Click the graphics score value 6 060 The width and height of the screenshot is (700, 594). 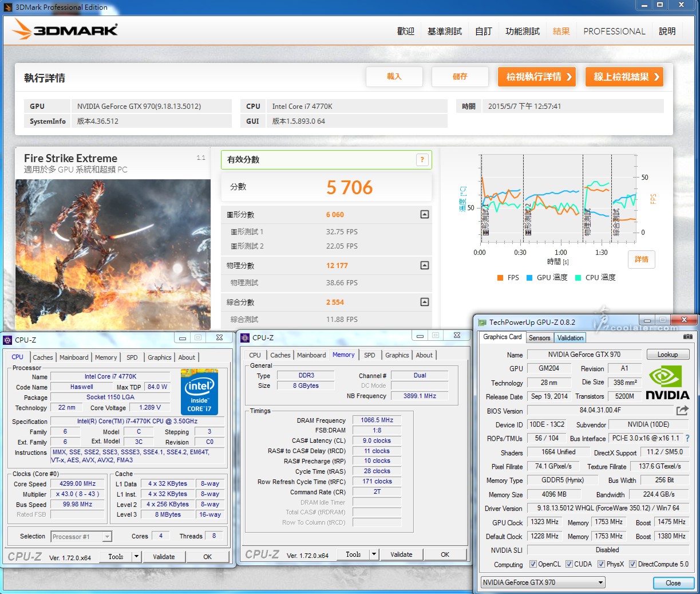tap(335, 215)
